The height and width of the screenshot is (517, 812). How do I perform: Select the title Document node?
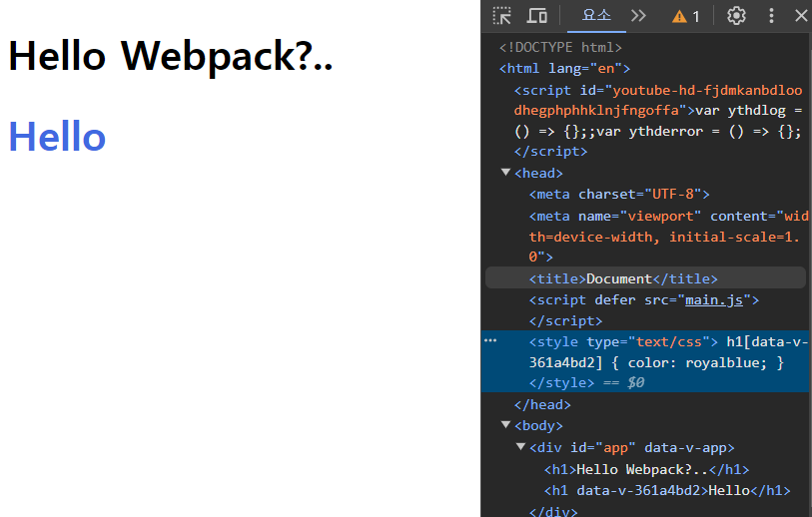coord(645,278)
